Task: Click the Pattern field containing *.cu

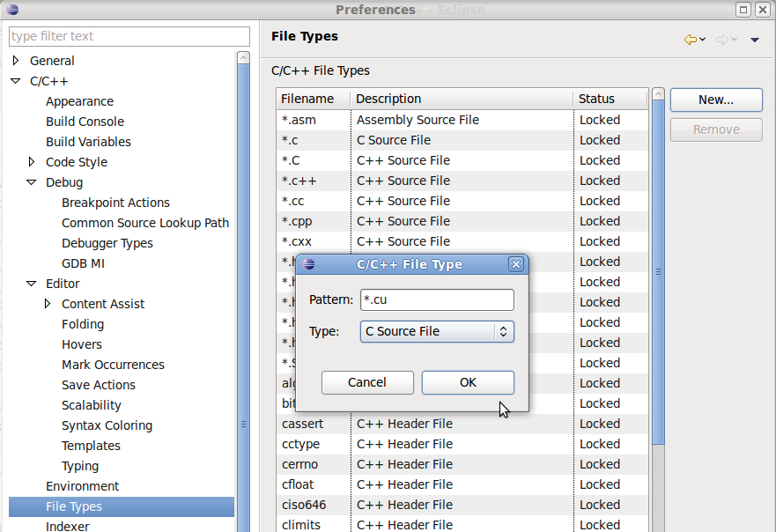Action: pos(436,299)
